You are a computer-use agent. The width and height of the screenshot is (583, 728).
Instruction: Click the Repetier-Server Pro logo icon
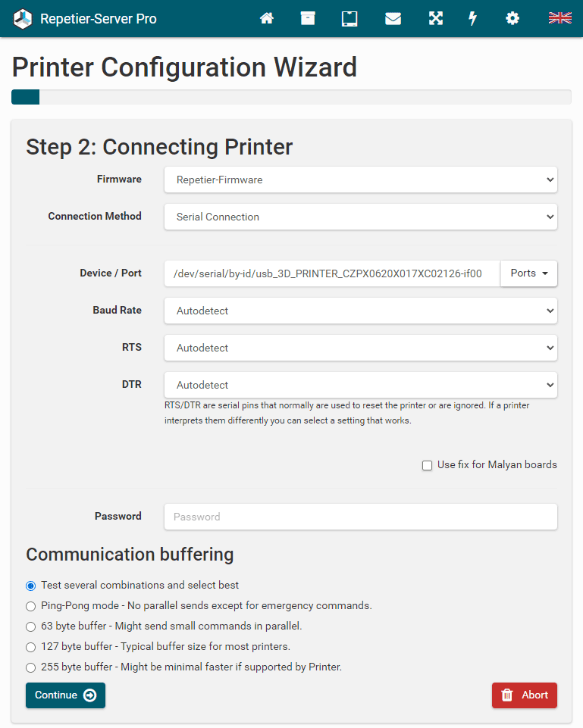(x=24, y=19)
